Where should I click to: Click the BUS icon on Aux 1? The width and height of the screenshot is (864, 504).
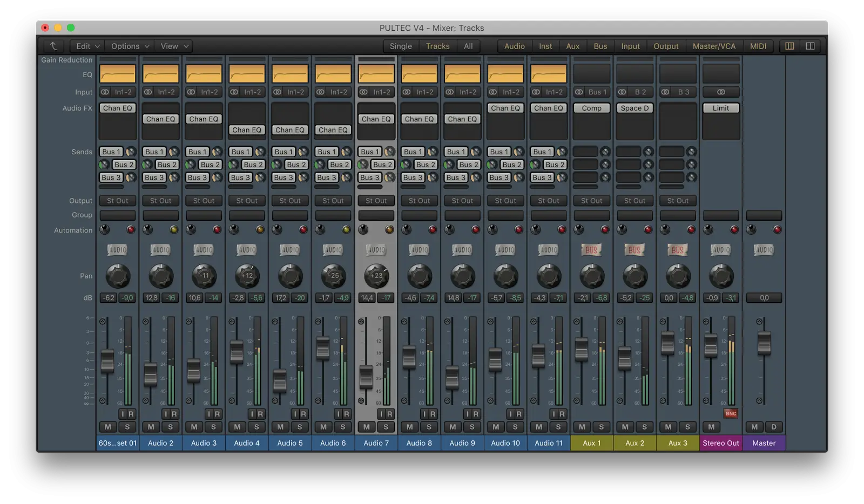point(591,250)
